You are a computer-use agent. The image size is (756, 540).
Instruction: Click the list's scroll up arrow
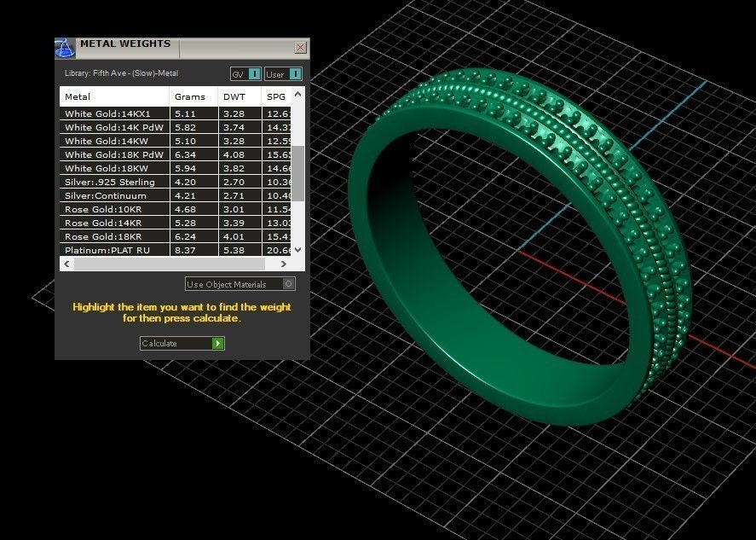298,94
